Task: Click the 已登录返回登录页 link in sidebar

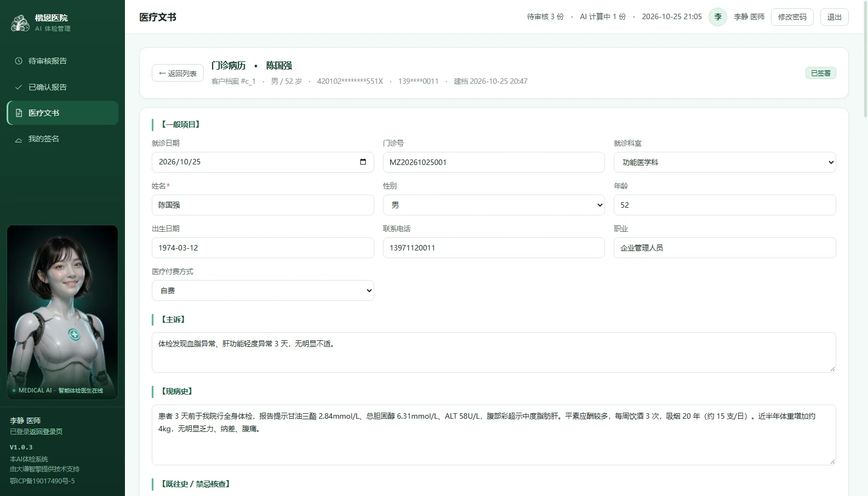Action: (36, 432)
